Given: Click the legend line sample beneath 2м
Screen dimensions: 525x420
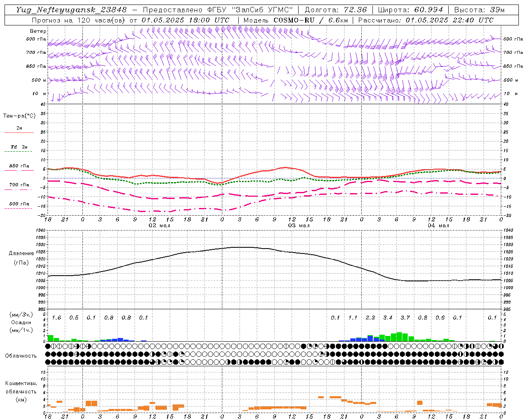Looking at the screenshot, I should coord(19,133).
